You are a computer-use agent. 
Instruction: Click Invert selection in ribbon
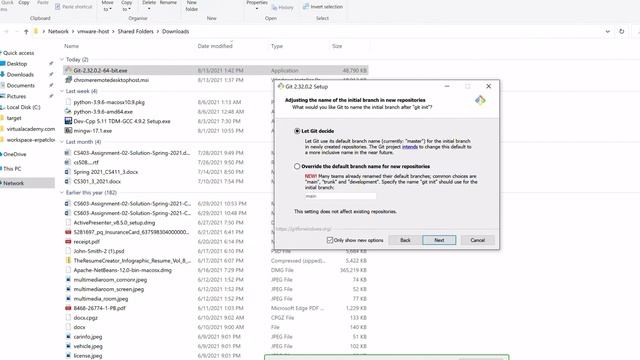pyautogui.click(x=322, y=7)
